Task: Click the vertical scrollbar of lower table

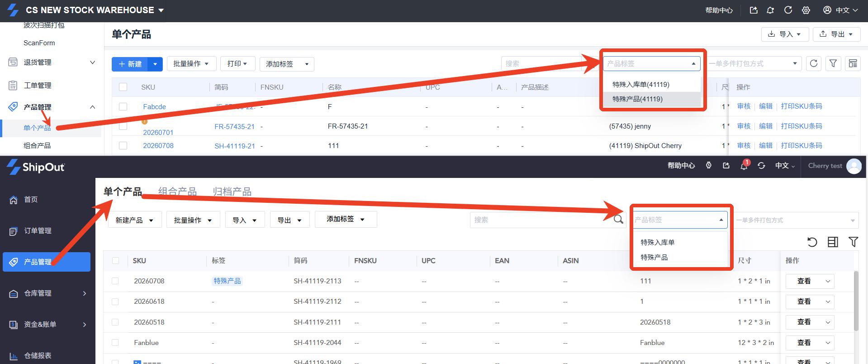Action: point(856,301)
